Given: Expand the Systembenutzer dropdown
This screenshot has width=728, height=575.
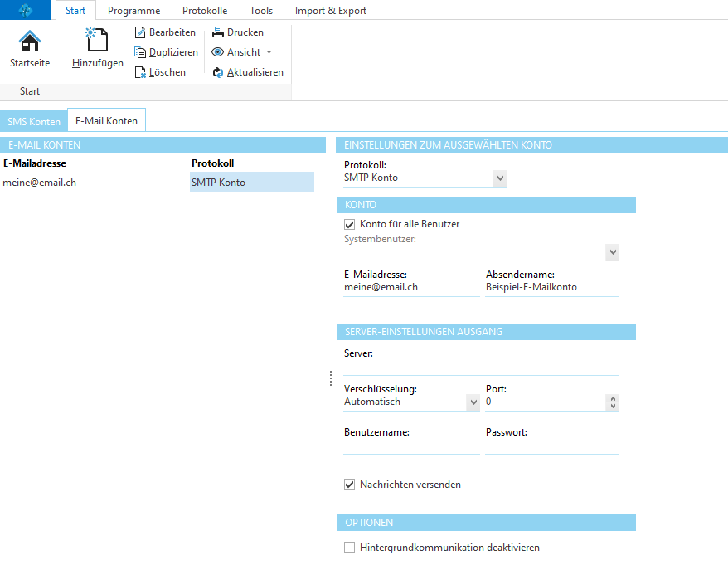Looking at the screenshot, I should 612,251.
